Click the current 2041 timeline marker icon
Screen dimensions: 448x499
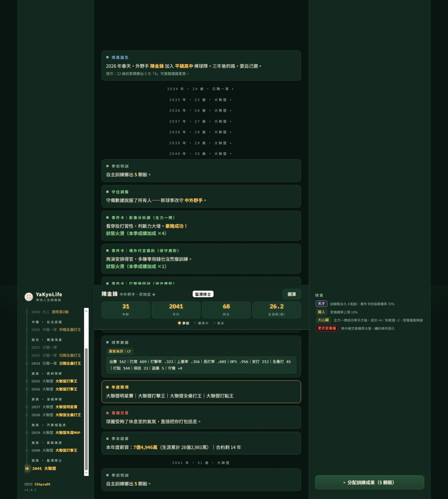coord(27,468)
